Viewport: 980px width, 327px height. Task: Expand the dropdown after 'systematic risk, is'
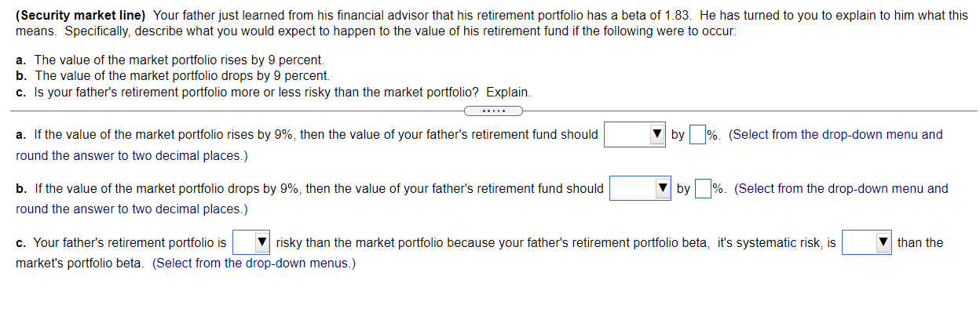click(860, 243)
